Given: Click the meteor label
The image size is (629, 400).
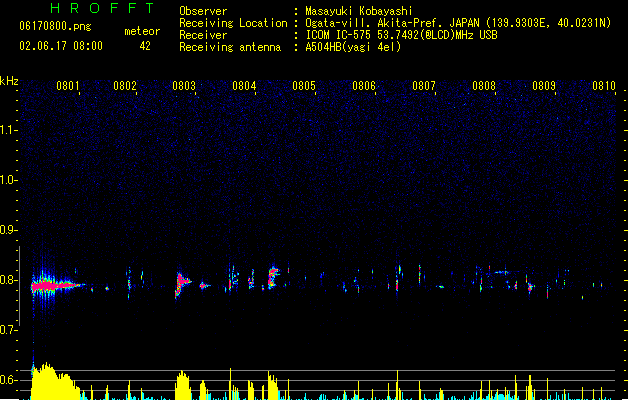Looking at the screenshot, I should [x=142, y=31].
